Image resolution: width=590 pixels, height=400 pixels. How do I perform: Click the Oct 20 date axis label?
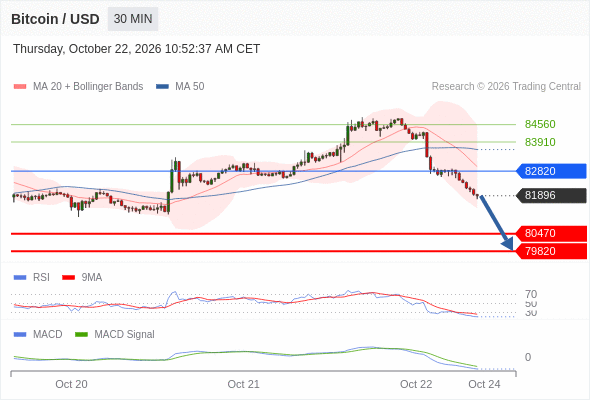tap(71, 384)
